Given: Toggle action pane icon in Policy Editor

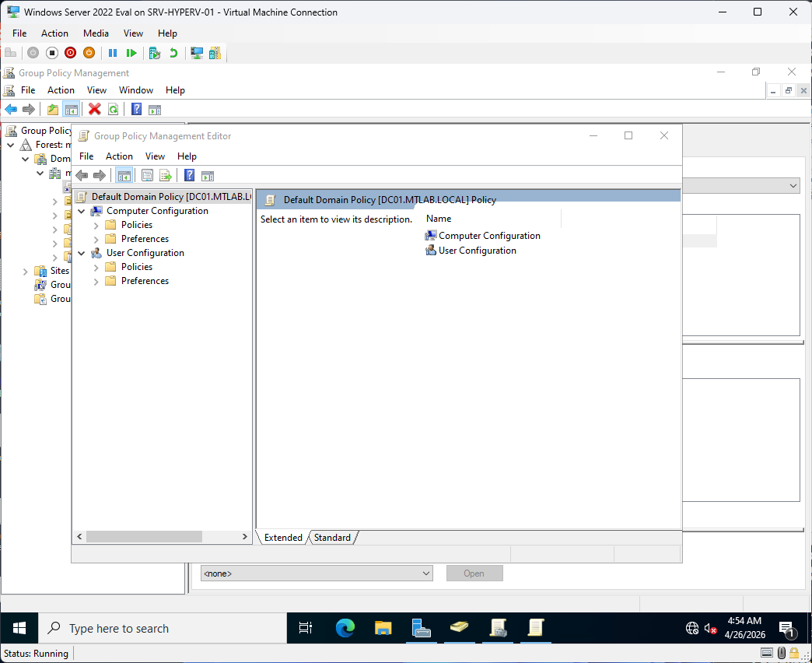Looking at the screenshot, I should (208, 176).
